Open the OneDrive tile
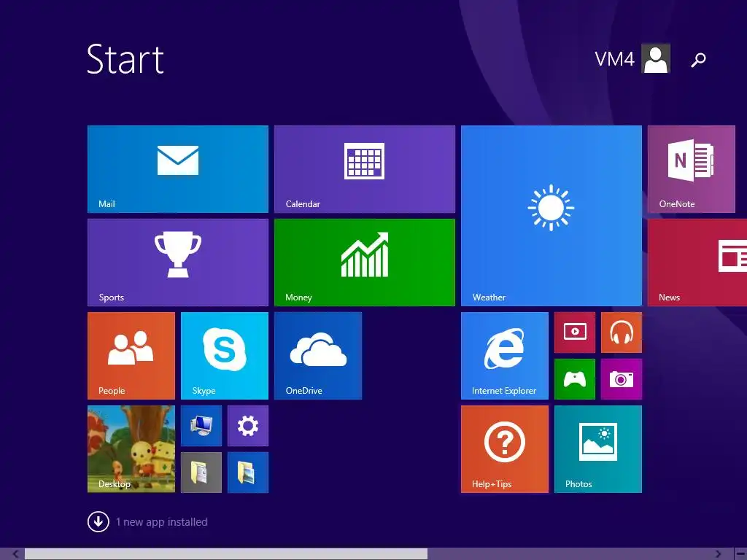Screen dimensions: 747x560 click(x=318, y=356)
